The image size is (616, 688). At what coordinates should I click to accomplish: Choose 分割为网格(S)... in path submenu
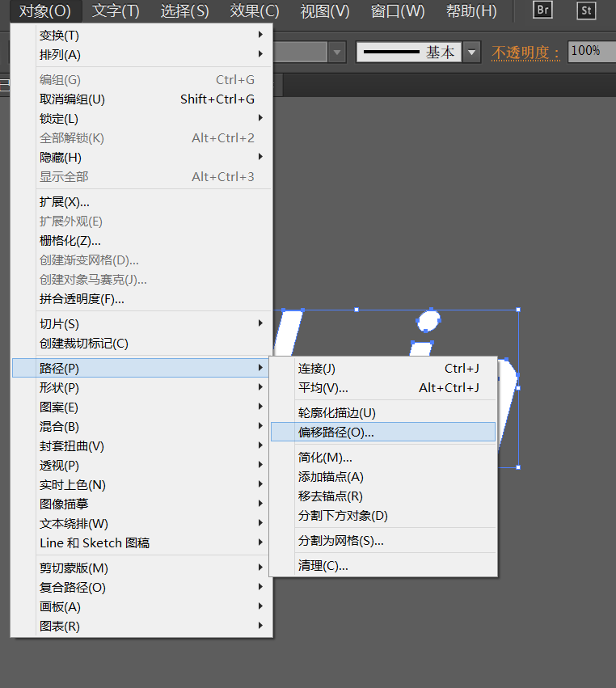click(383, 541)
